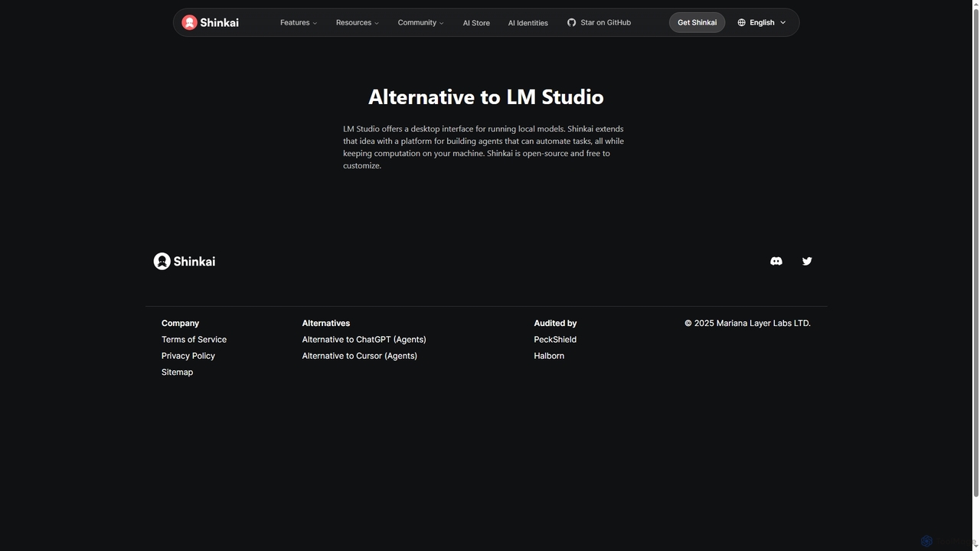The image size is (980, 551).
Task: Visit the Sitemap link
Action: point(177,372)
